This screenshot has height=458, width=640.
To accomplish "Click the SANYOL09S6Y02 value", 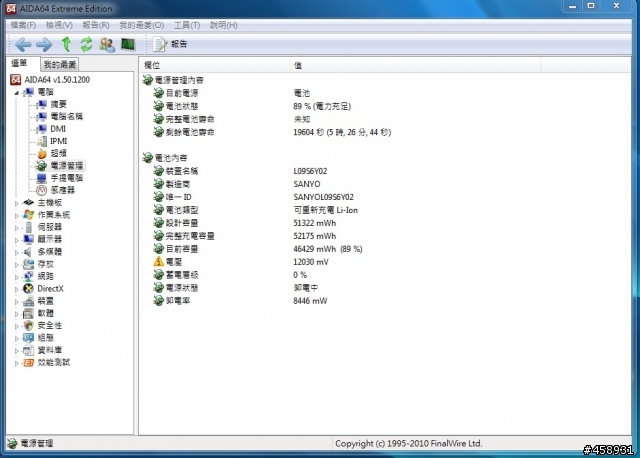I will click(x=323, y=197).
